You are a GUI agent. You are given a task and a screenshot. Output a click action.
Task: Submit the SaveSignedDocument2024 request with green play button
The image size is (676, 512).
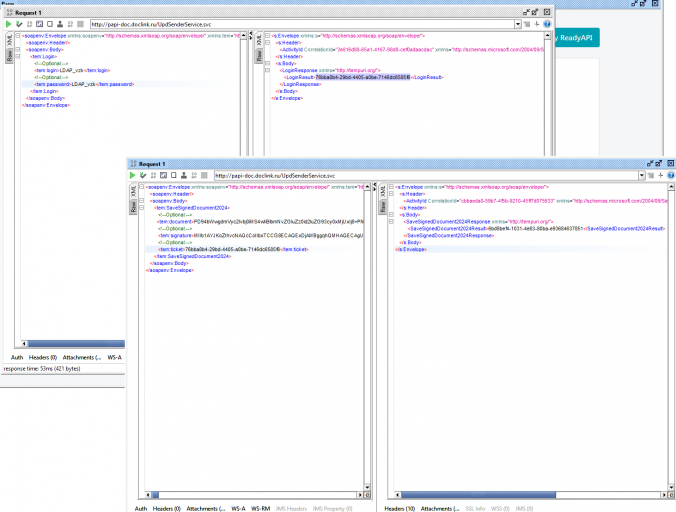pos(132,175)
